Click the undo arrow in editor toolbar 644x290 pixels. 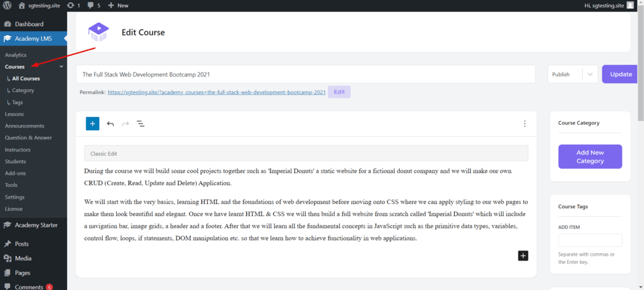point(110,124)
